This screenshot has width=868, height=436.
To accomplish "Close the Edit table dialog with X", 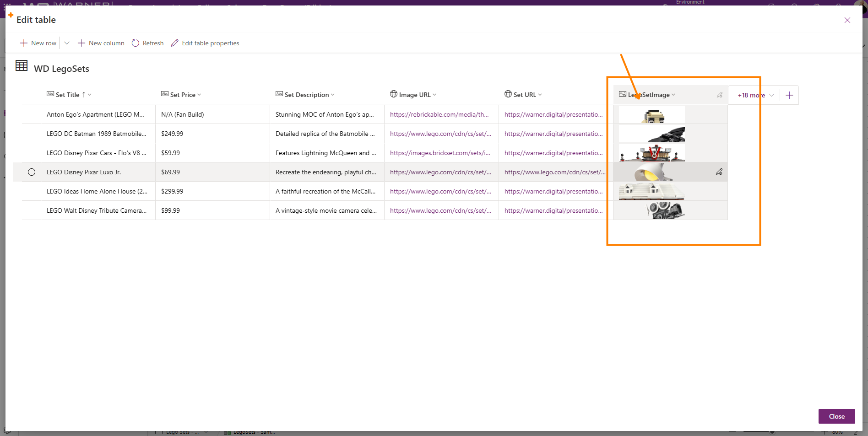I will (847, 20).
